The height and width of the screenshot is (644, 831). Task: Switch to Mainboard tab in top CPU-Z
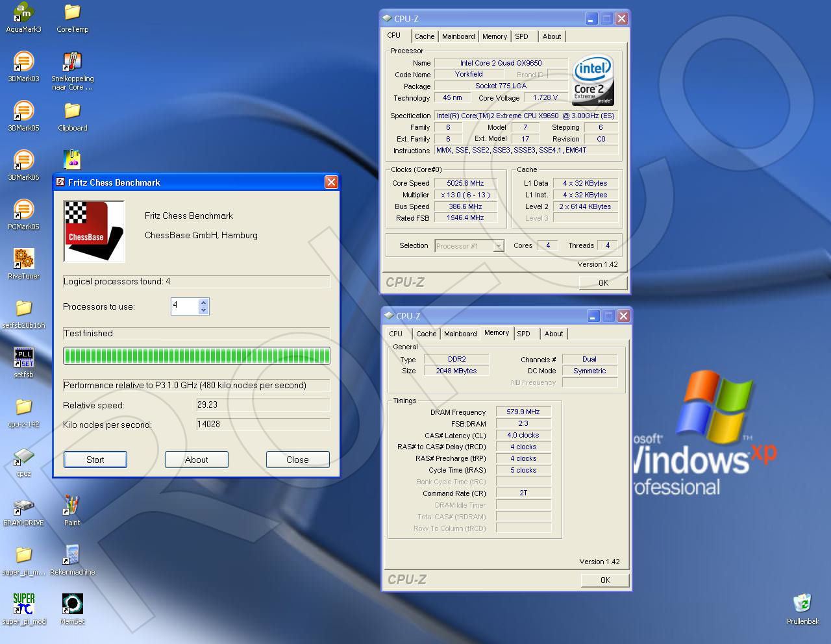pos(458,36)
